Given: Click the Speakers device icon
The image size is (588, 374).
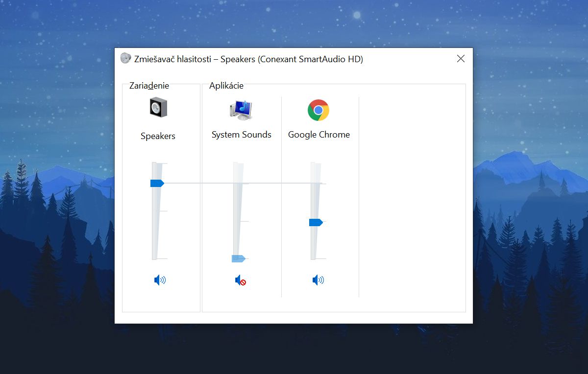Looking at the screenshot, I should pyautogui.click(x=158, y=107).
